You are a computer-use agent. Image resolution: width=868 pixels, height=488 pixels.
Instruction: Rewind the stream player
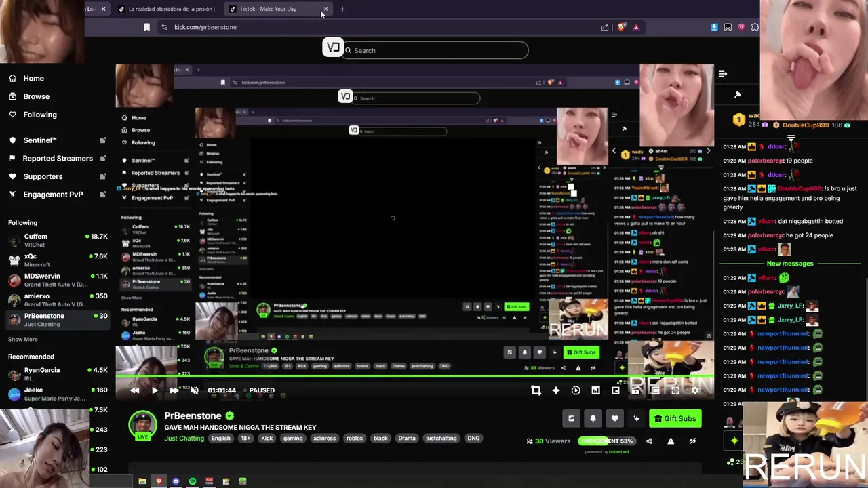[134, 390]
